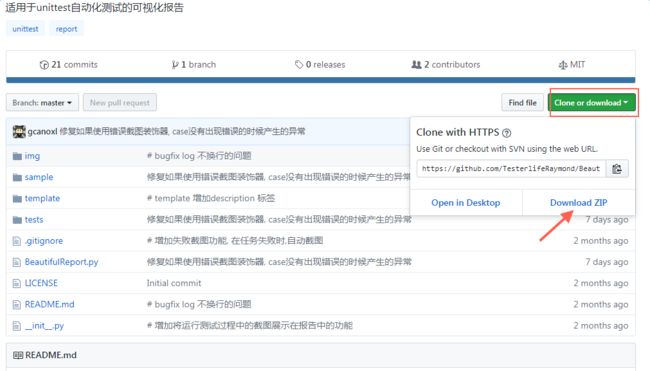Expand the Branch: master dropdown

click(x=42, y=102)
